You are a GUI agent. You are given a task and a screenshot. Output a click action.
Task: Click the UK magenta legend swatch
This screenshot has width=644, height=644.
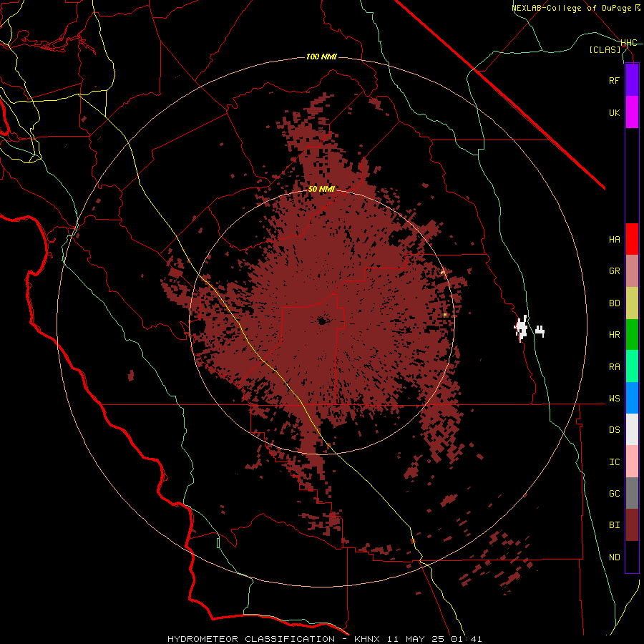click(632, 112)
